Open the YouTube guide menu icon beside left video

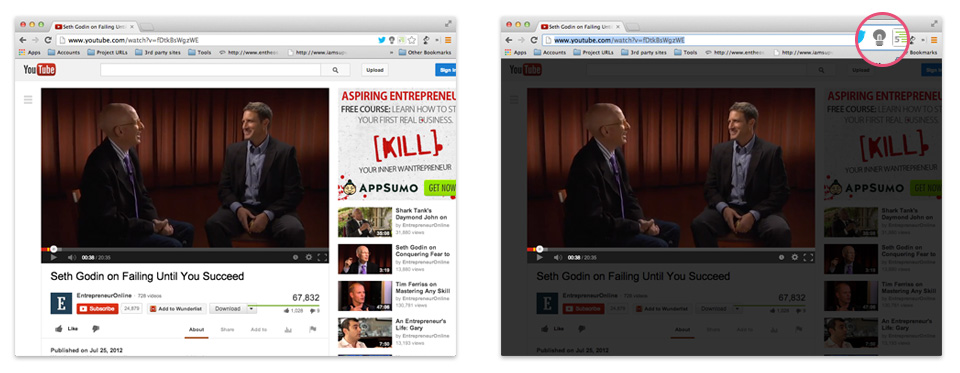click(28, 99)
